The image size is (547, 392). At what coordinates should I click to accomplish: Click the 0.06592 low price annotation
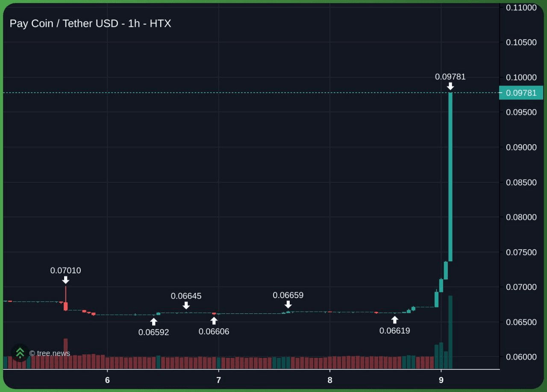click(x=153, y=332)
